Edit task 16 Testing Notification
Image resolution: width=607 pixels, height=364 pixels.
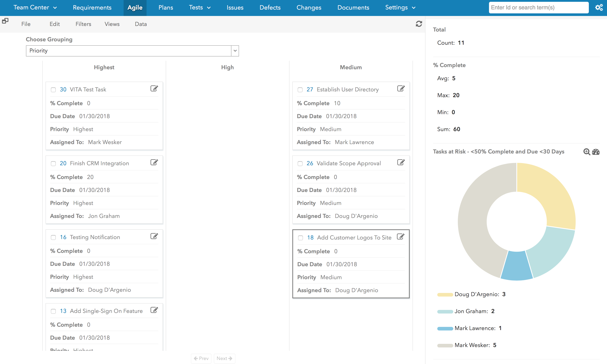154,236
